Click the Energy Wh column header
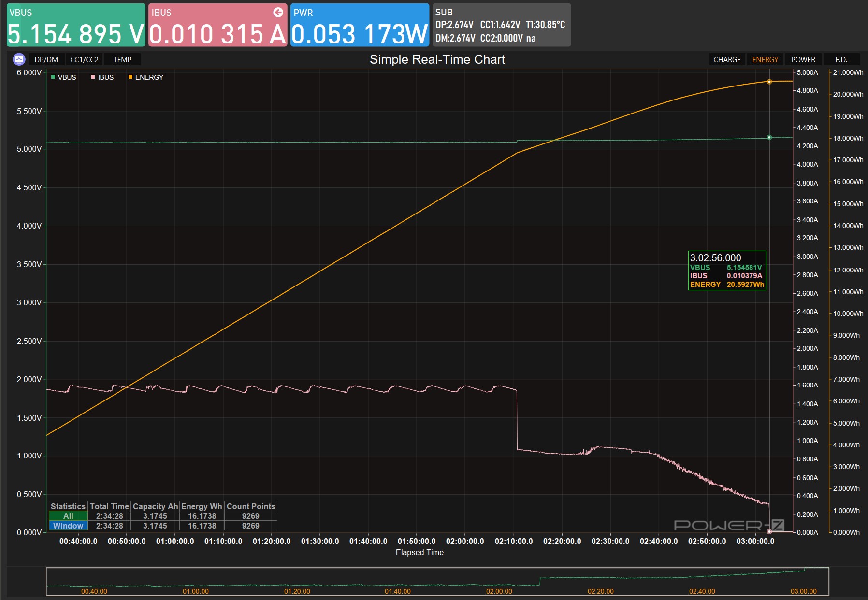The height and width of the screenshot is (600, 868). 202,506
